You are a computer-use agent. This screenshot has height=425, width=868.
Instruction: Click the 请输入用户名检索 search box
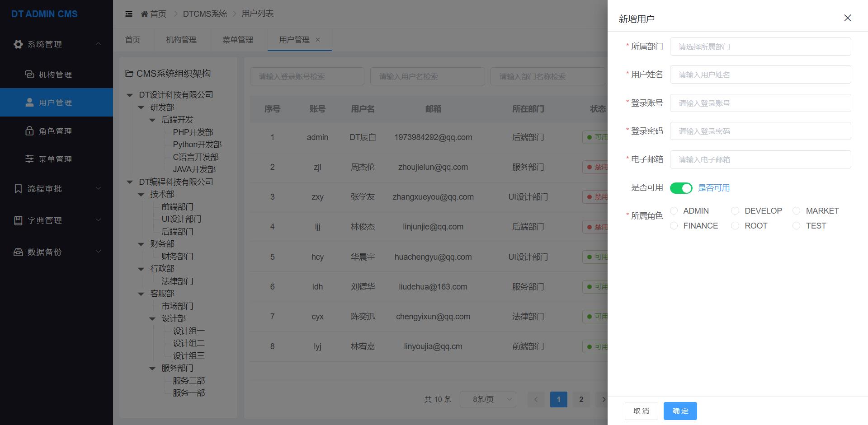pos(427,76)
